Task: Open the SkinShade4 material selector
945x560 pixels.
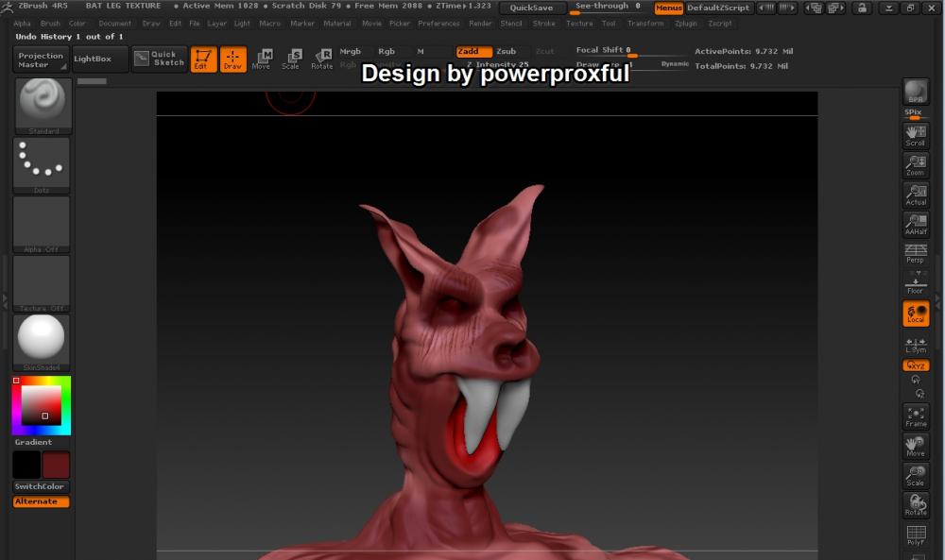Action: coord(41,342)
